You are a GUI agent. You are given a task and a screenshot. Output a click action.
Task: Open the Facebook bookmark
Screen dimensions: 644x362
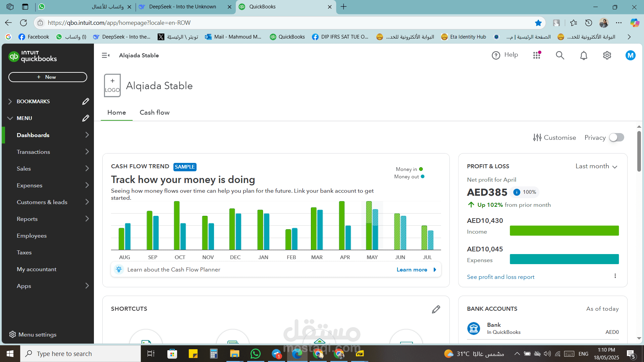(34, 37)
